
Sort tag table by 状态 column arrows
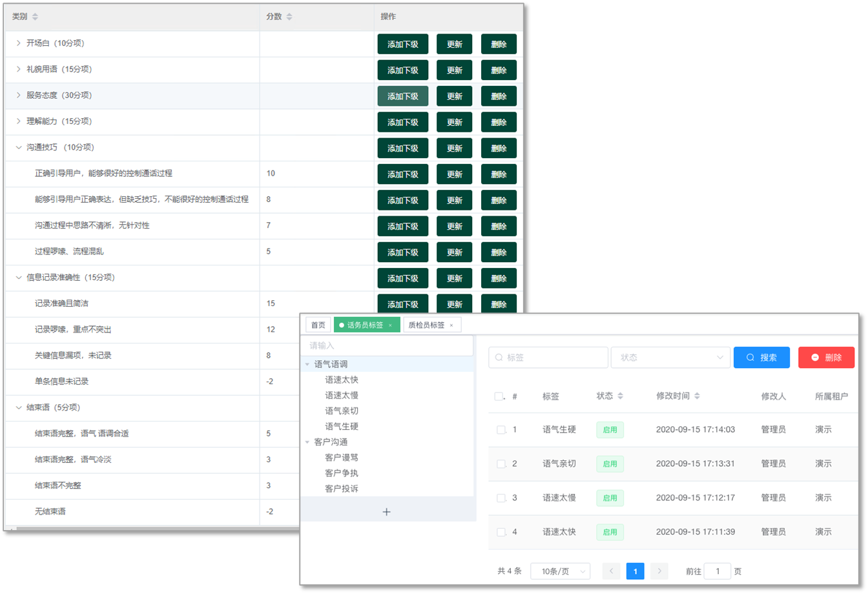point(621,396)
